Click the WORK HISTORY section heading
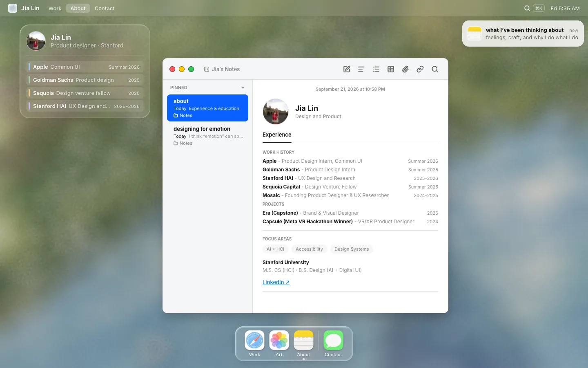Screen dimensions: 588x368 tap(278, 152)
